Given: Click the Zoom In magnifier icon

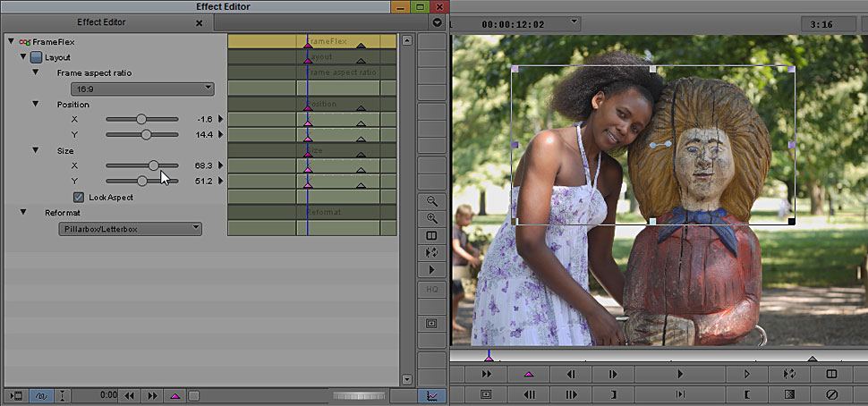Looking at the screenshot, I should [432, 218].
